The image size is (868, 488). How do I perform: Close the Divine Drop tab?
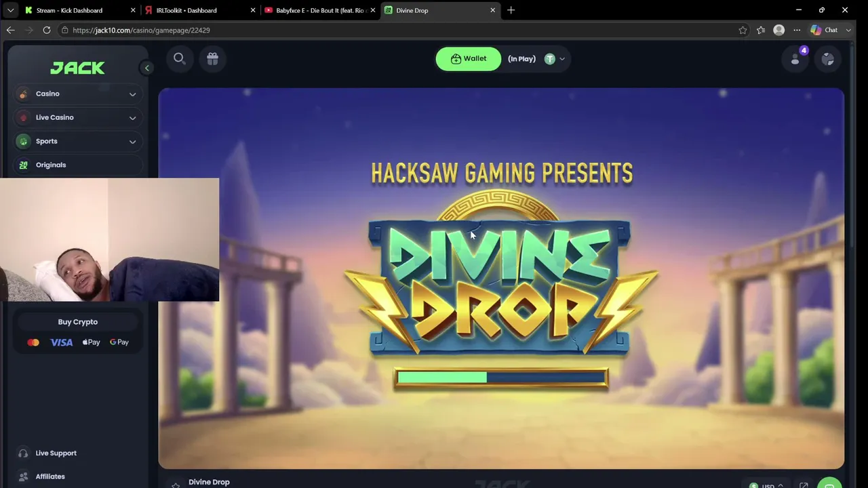pyautogui.click(x=493, y=10)
